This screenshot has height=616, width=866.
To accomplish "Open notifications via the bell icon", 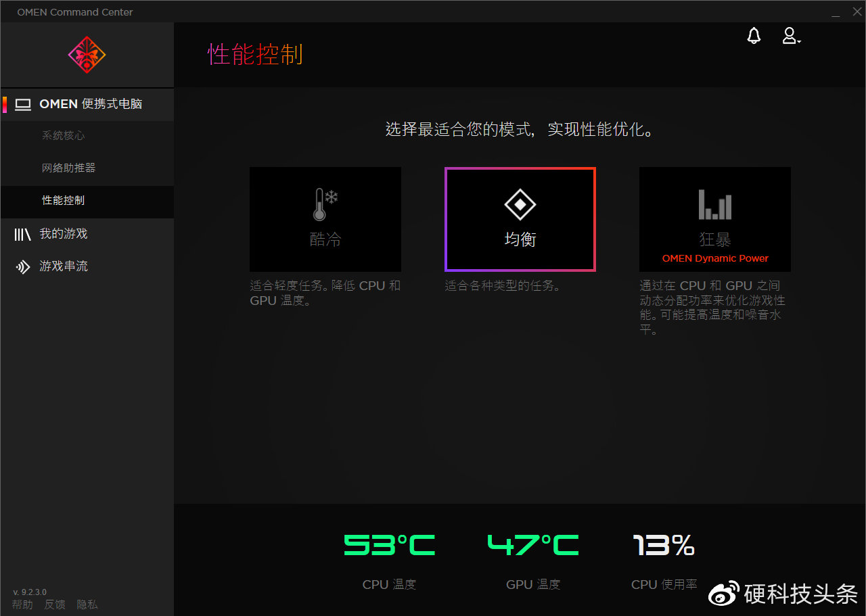I will tap(754, 36).
